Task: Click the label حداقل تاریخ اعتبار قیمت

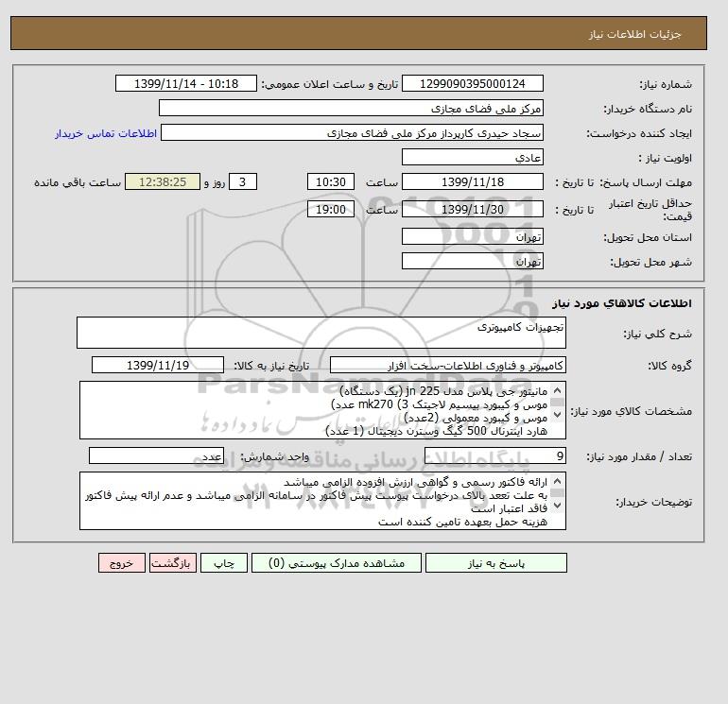Action: (650, 210)
